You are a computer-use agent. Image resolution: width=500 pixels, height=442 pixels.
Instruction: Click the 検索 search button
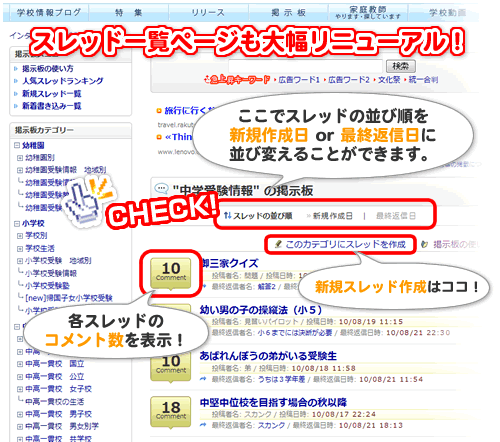click(x=401, y=66)
